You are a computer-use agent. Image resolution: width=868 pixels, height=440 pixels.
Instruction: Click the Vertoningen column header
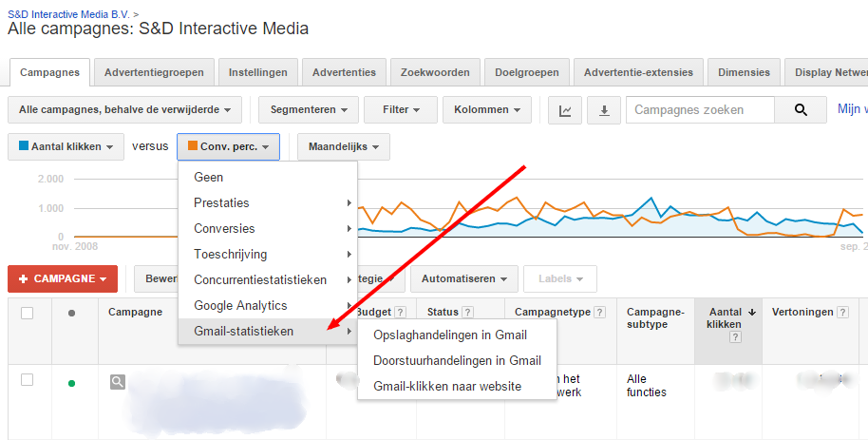pos(802,312)
